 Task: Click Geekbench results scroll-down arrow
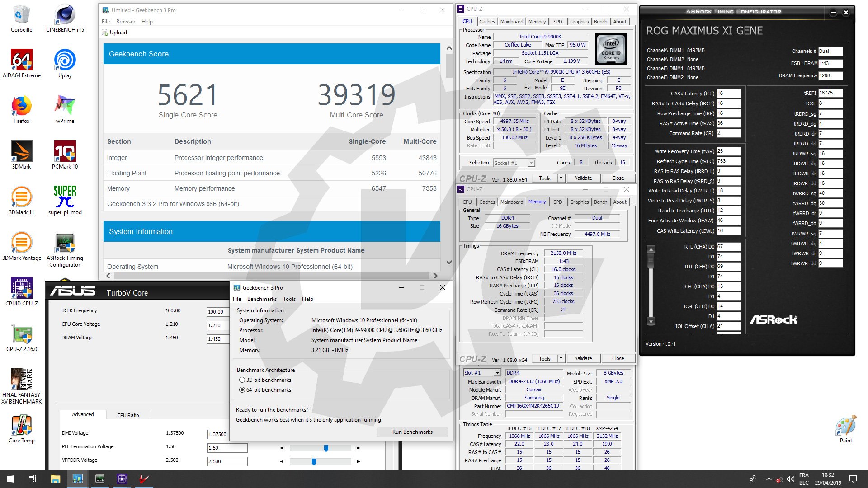click(449, 262)
